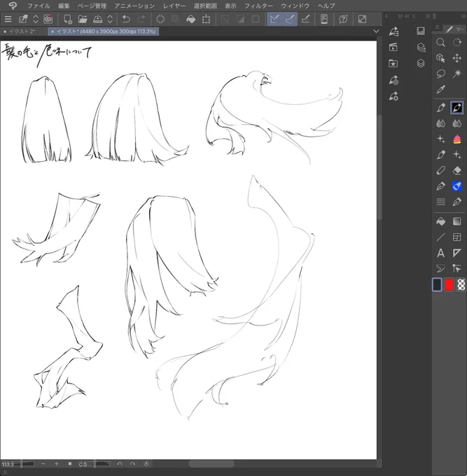Open the canvas tab list chevron

tap(376, 31)
